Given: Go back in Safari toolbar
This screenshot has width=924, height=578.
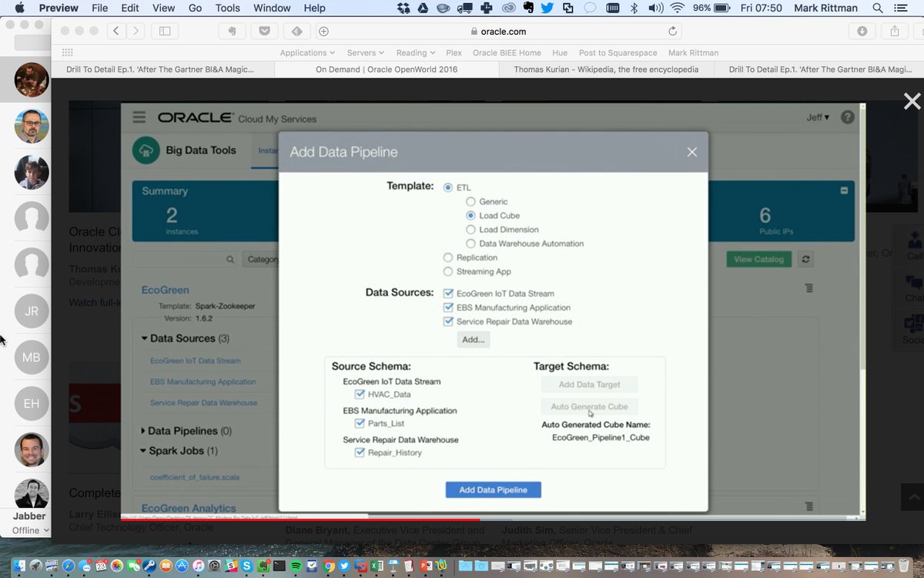Looking at the screenshot, I should pyautogui.click(x=116, y=31).
